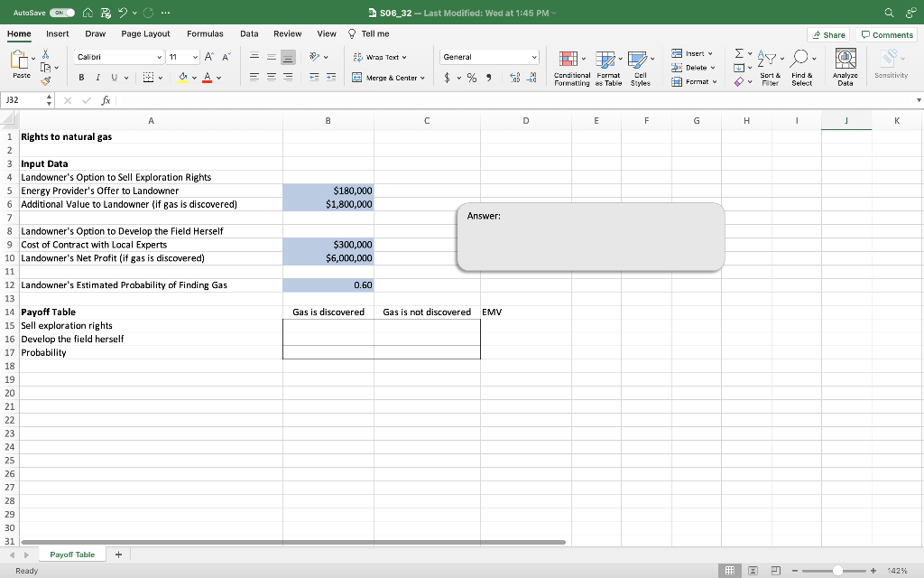Adjust the zoom slider handle

coord(837,571)
